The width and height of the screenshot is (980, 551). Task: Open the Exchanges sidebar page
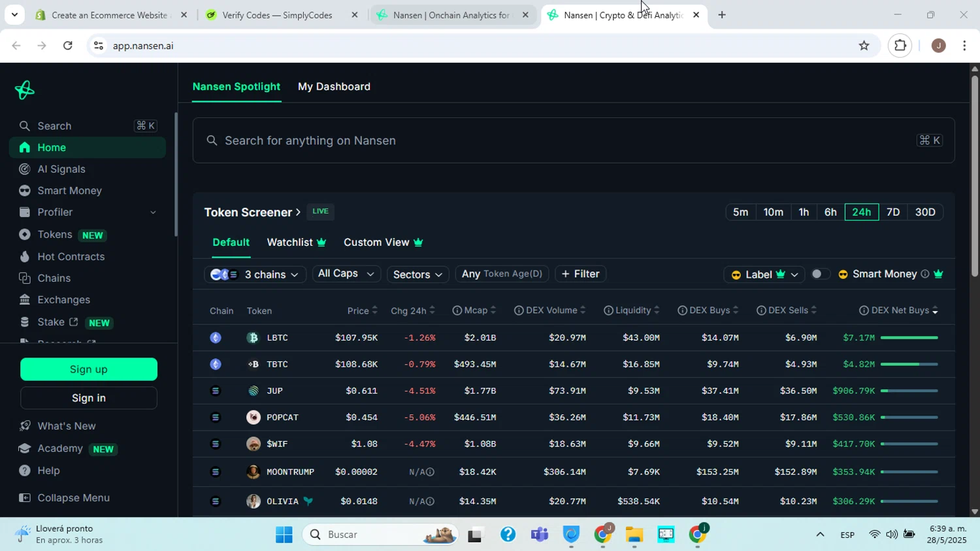tap(87, 300)
